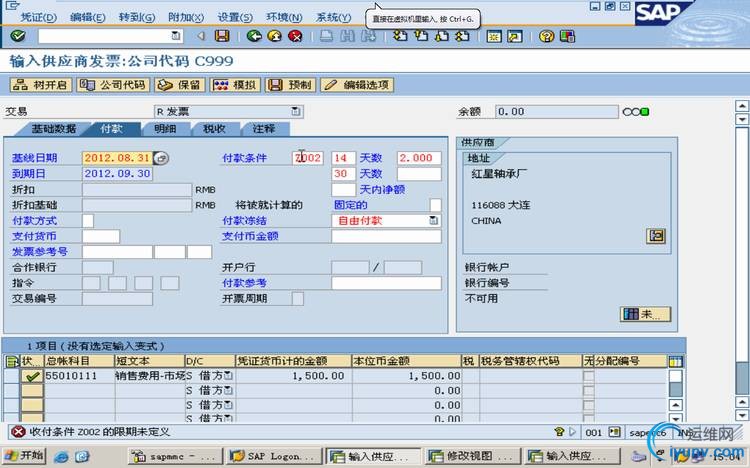Open D/C dropdown on row 55010111
Screen dimensions: 750x468
(x=229, y=376)
